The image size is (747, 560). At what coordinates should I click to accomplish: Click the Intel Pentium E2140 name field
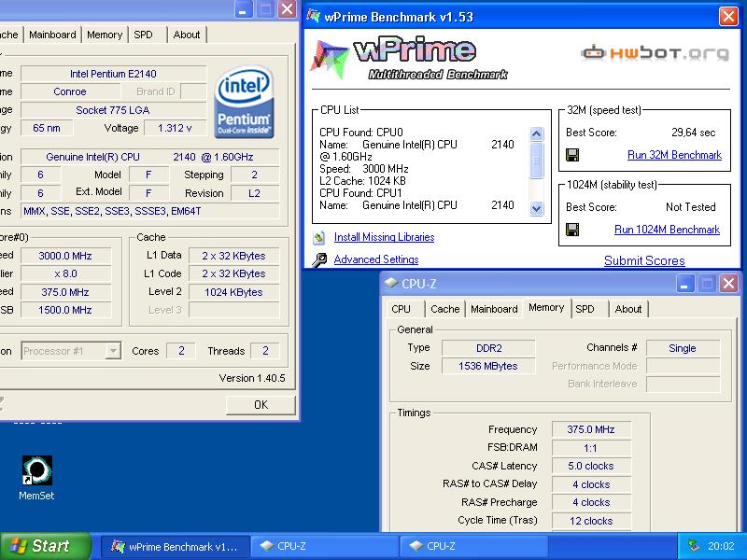tap(113, 74)
